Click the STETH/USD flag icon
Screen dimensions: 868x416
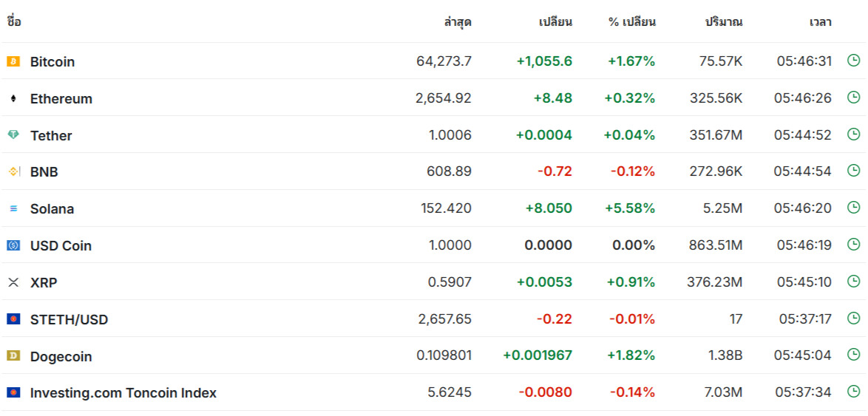[13, 318]
